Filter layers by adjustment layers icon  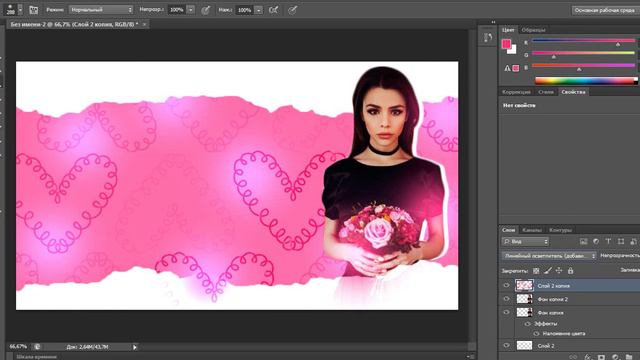[596, 242]
